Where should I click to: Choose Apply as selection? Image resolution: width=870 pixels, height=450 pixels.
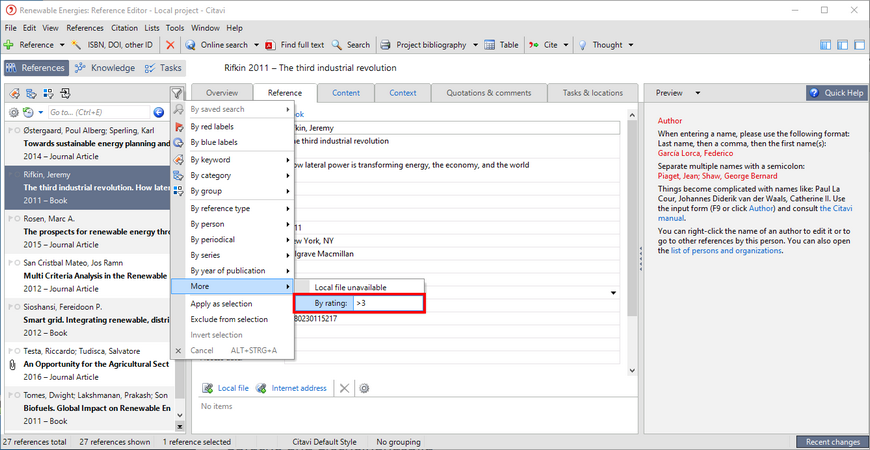coord(232,304)
